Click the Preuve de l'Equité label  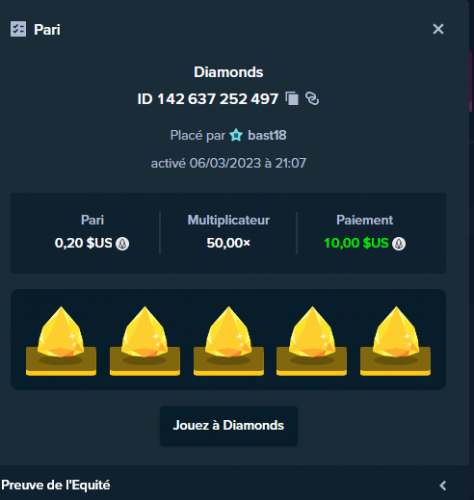tap(56, 485)
